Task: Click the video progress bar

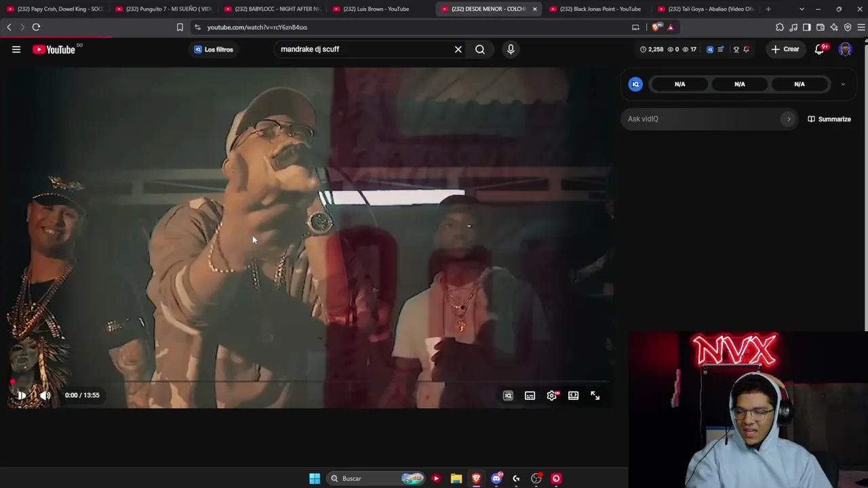Action: pos(310,382)
